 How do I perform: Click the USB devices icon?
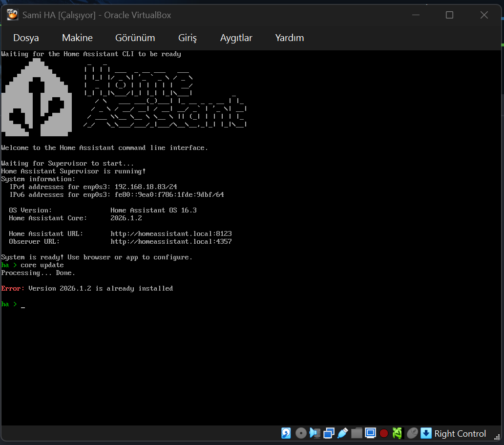point(342,433)
